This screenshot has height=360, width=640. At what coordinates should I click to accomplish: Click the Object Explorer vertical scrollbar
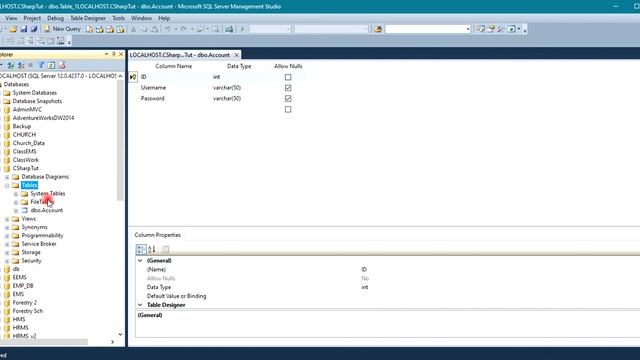(120, 140)
